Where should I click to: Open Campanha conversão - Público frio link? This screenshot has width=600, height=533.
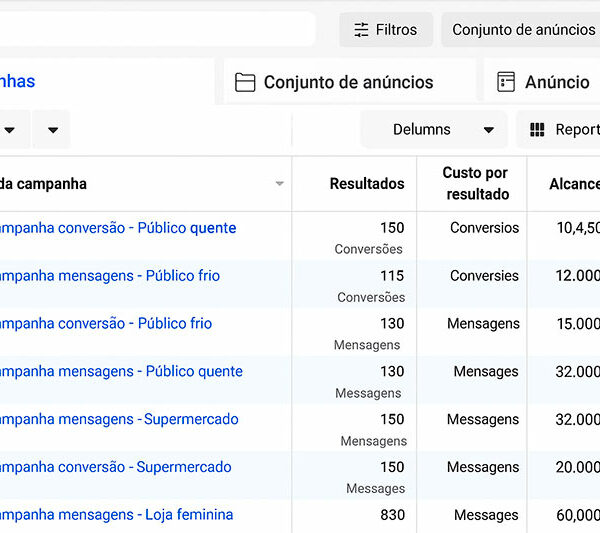106,324
